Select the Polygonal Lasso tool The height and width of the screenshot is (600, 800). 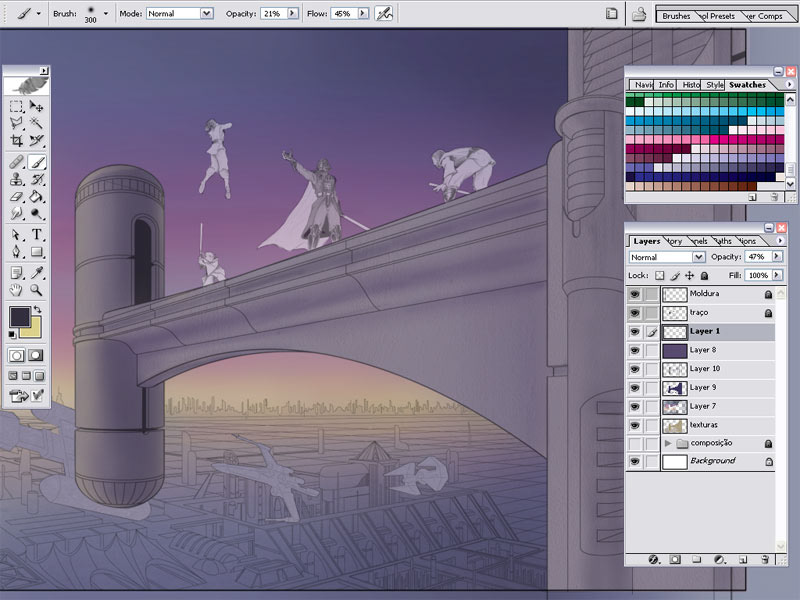pos(16,123)
